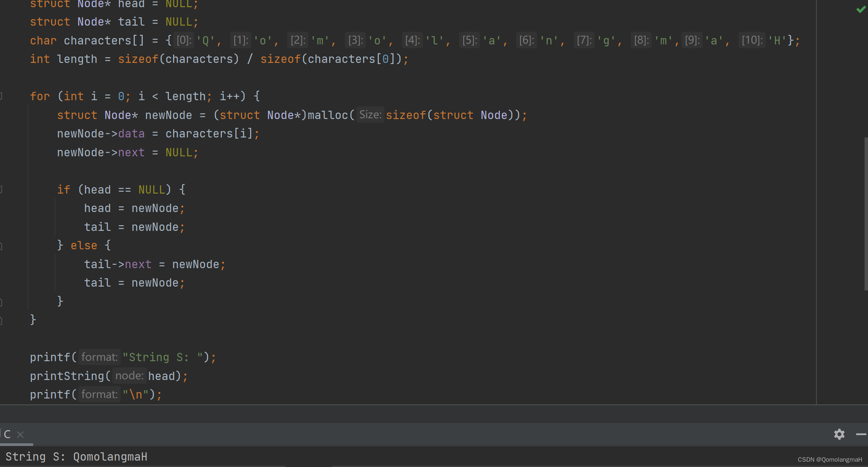Click tail->next assignment line
The image size is (868, 467).
pyautogui.click(x=154, y=264)
